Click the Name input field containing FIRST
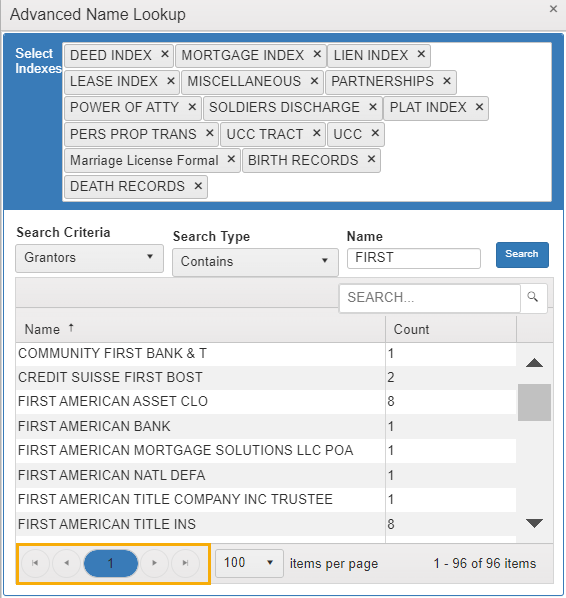566x598 pixels. point(413,258)
